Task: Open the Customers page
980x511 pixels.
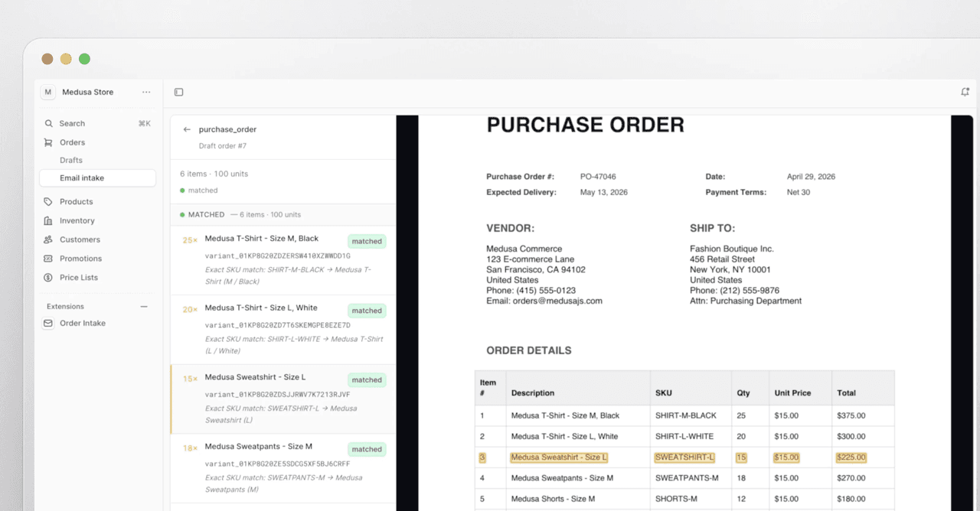Action: (97, 239)
